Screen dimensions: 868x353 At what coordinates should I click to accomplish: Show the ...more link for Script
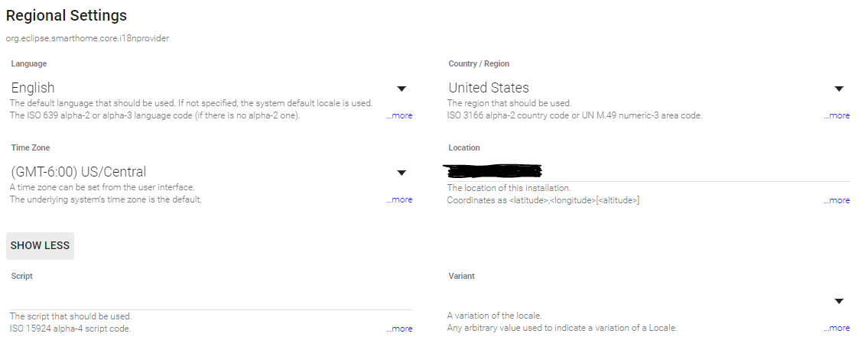coord(399,329)
